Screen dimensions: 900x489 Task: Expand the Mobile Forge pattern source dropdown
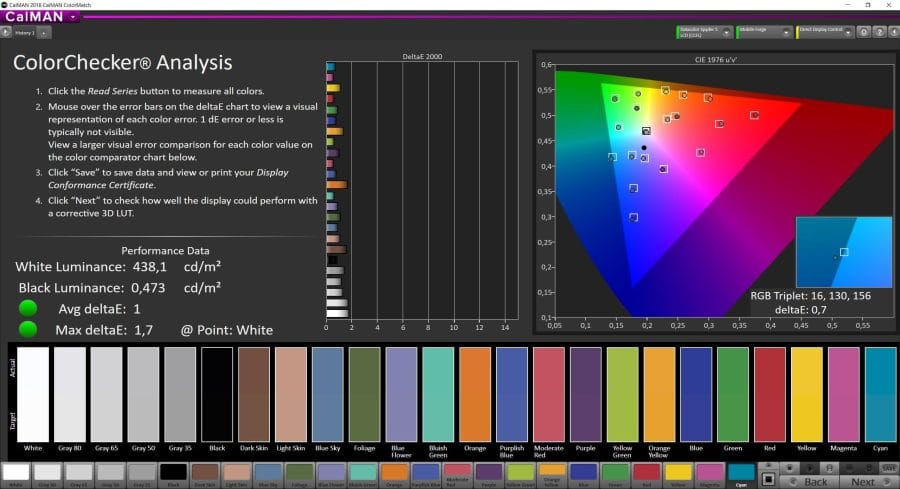coord(787,32)
